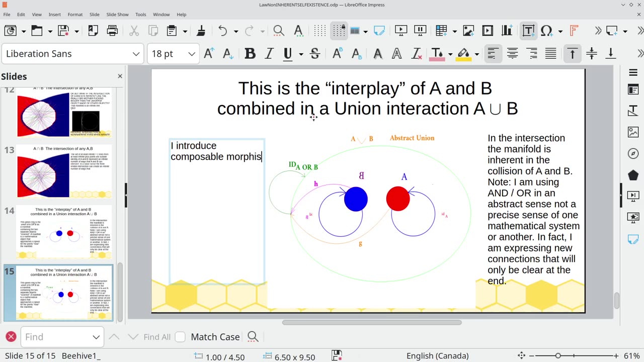The image size is (644, 362).
Task: Toggle Snap to Grid button
Action: point(339,31)
